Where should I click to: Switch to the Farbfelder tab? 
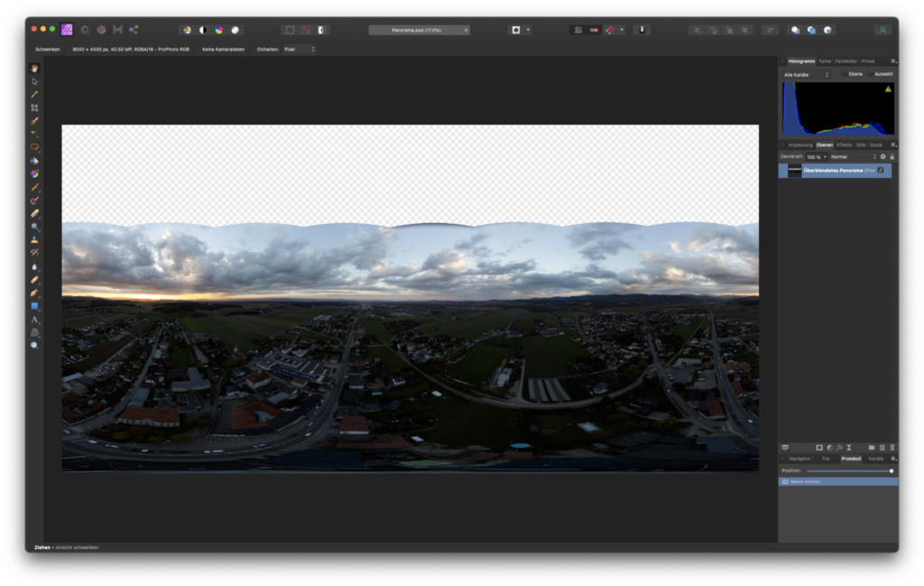coord(846,61)
